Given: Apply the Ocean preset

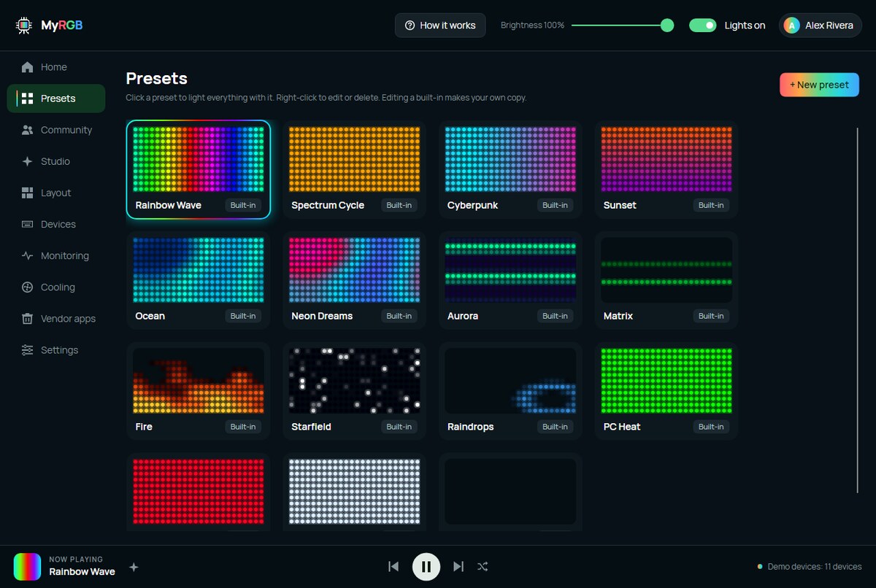Looking at the screenshot, I should 199,281.
